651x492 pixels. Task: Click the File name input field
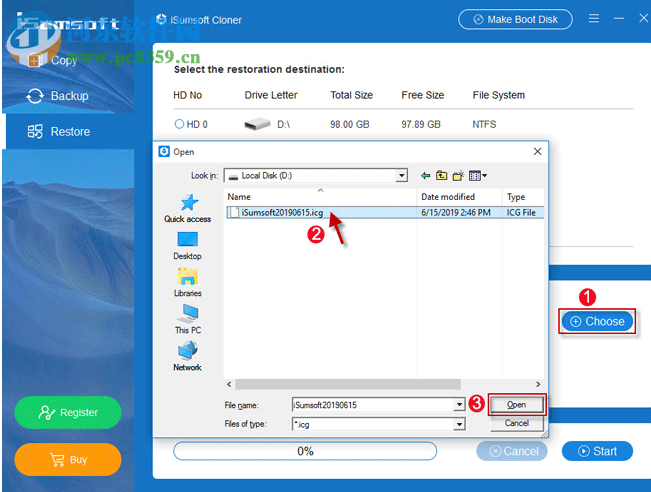tap(372, 405)
